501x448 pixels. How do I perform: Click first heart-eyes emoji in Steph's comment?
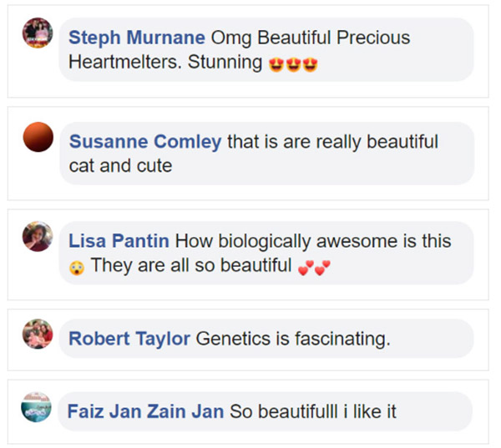click(276, 64)
